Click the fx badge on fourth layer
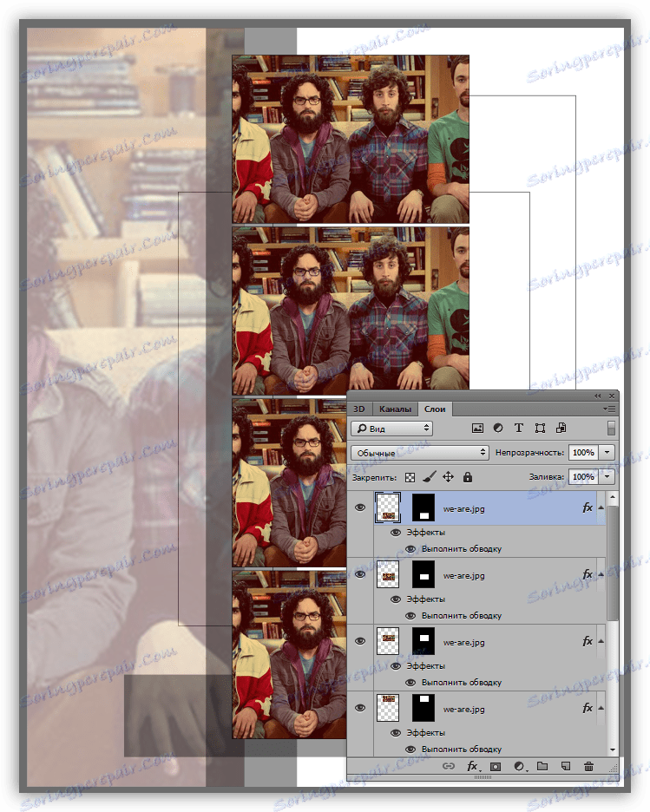 pos(588,708)
